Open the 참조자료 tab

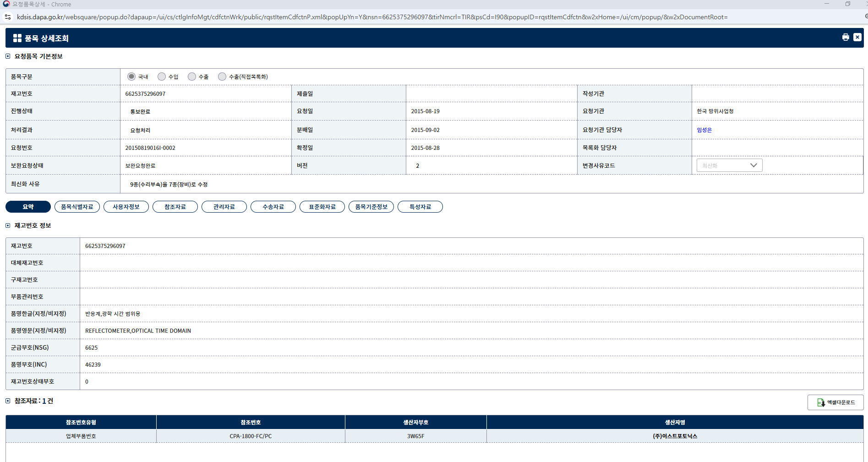point(175,207)
